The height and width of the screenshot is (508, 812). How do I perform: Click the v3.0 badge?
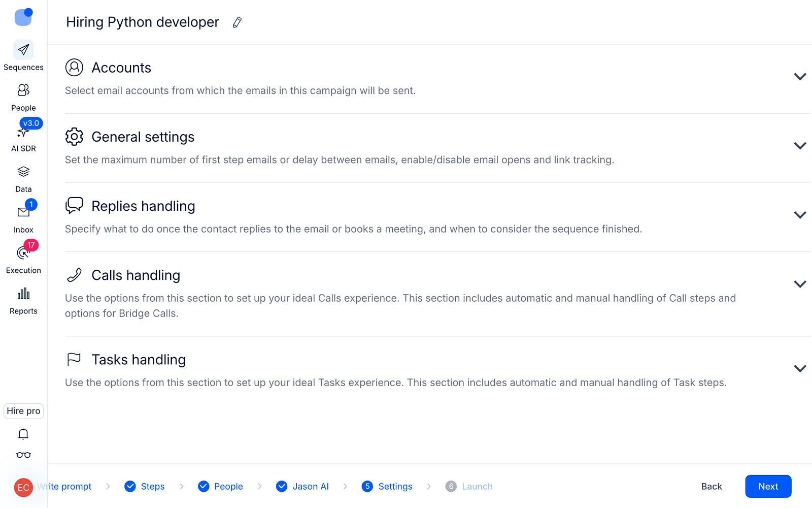point(31,123)
